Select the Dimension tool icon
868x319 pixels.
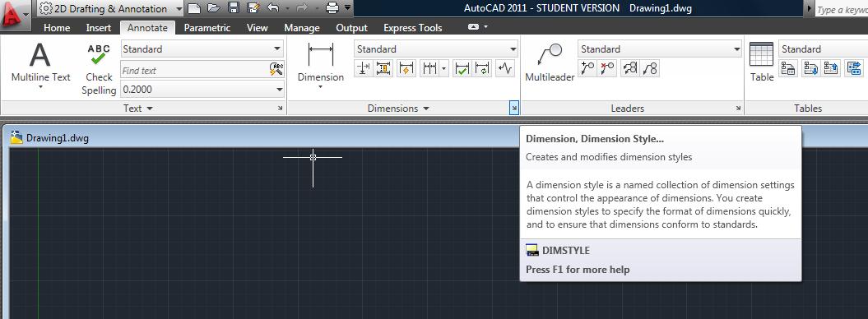click(x=321, y=56)
